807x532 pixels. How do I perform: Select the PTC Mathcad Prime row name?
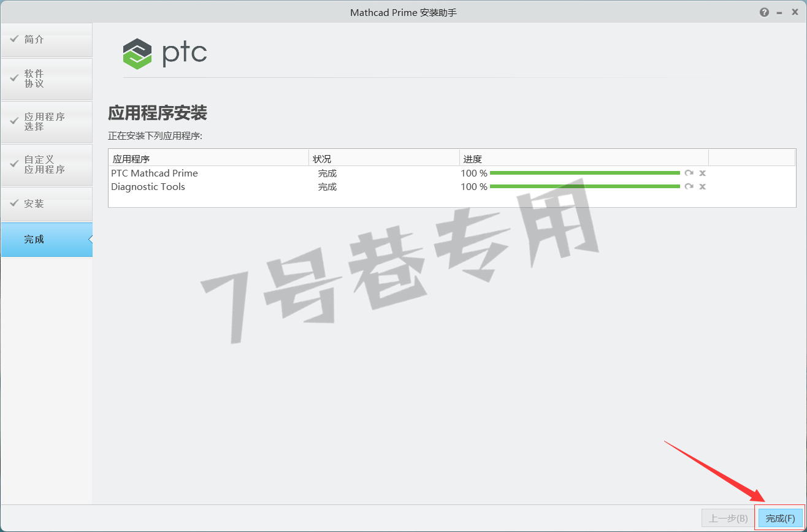click(155, 173)
